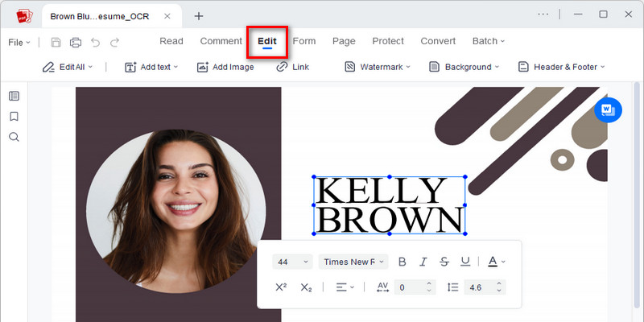Image resolution: width=644 pixels, height=322 pixels.
Task: Open the Times New Roman font dropdown
Action: pyautogui.click(x=353, y=262)
